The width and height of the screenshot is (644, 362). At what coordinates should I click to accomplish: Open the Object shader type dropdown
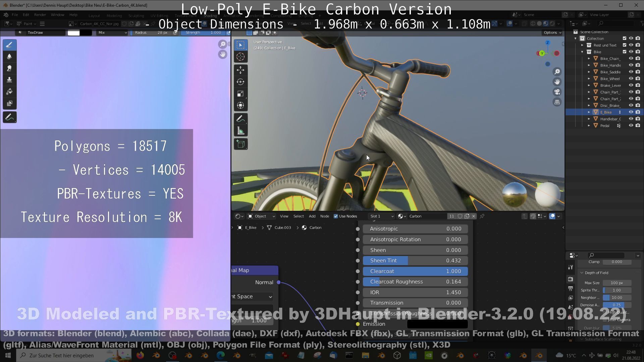261,216
